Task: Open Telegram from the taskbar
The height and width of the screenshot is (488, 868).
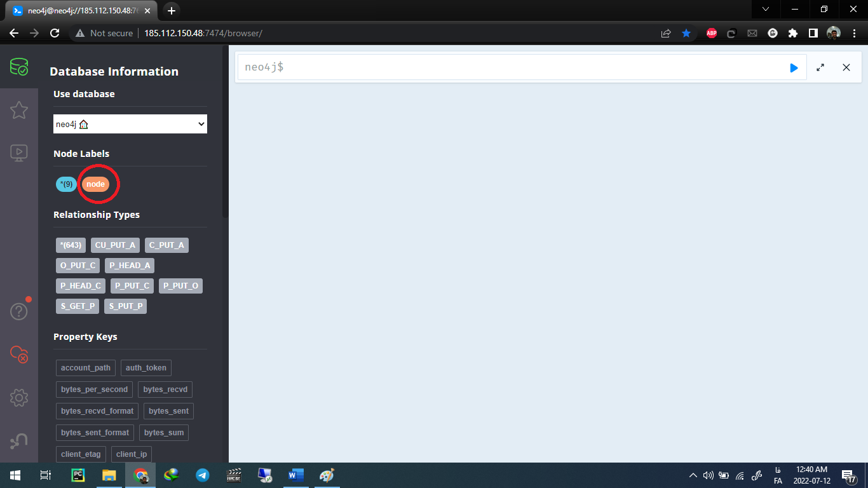Action: [203, 475]
